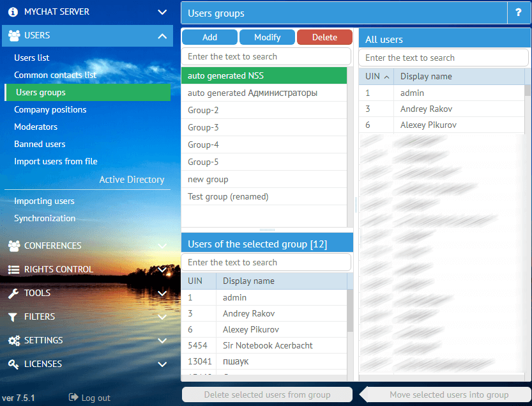
Task: Open help with the question mark icon
Action: pos(519,13)
